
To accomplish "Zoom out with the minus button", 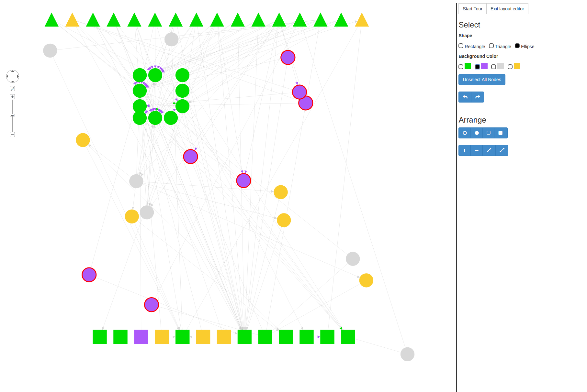I will point(12,135).
